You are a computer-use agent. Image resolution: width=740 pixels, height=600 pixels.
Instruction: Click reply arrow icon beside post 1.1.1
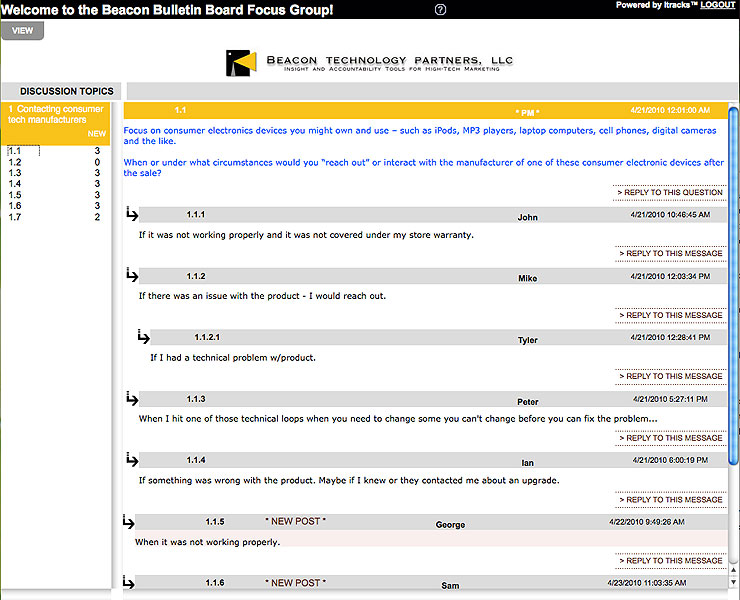[132, 214]
